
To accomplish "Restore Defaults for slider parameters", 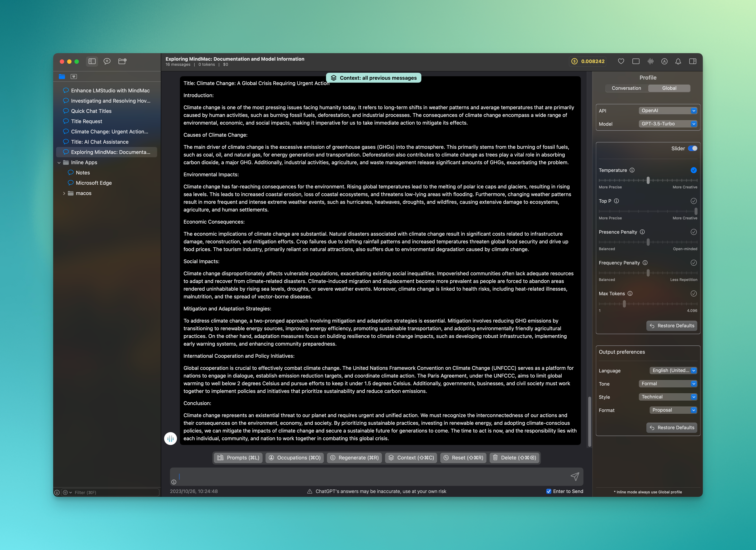I will tap(672, 326).
